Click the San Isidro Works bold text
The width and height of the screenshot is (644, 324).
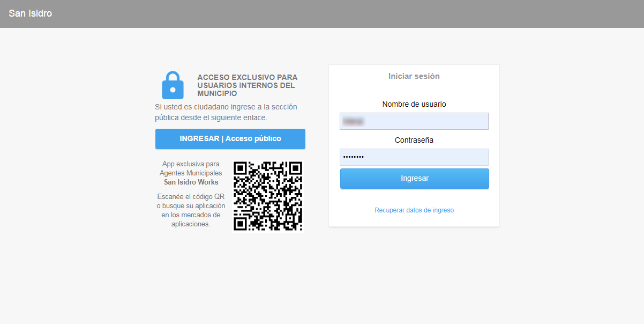point(191,182)
